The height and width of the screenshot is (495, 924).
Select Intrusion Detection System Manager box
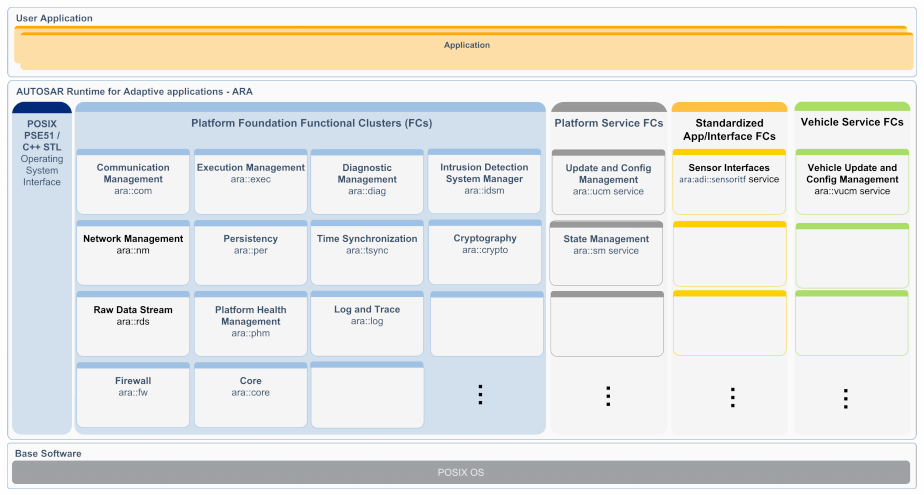coord(484,181)
